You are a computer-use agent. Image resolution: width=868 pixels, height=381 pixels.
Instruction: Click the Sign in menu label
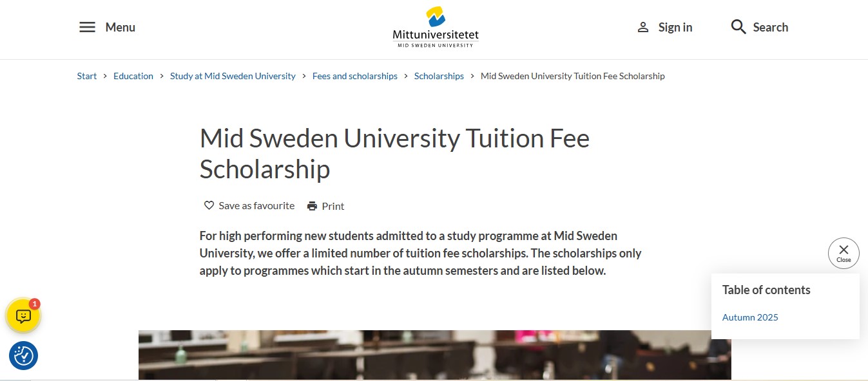675,27
